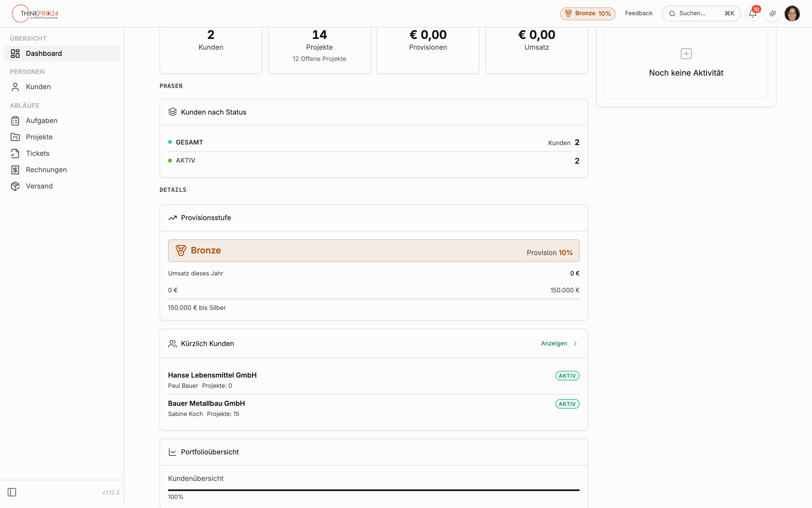Screen dimensions: 812x508
Task: Click the layers icon beside Kunden nach Status
Action: tap(173, 112)
